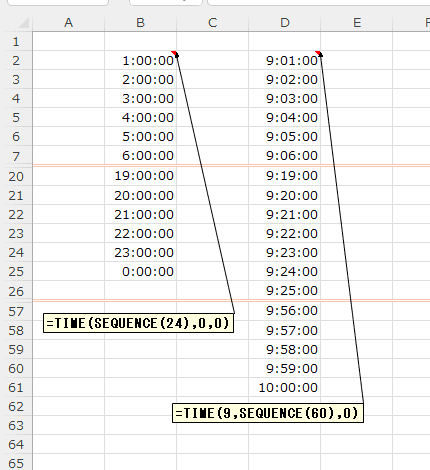The width and height of the screenshot is (430, 470).
Task: Click cell showing 9:25:00
Action: pos(284,291)
